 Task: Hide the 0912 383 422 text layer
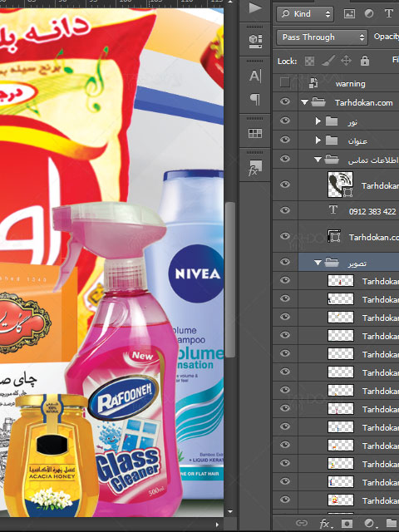click(x=285, y=210)
